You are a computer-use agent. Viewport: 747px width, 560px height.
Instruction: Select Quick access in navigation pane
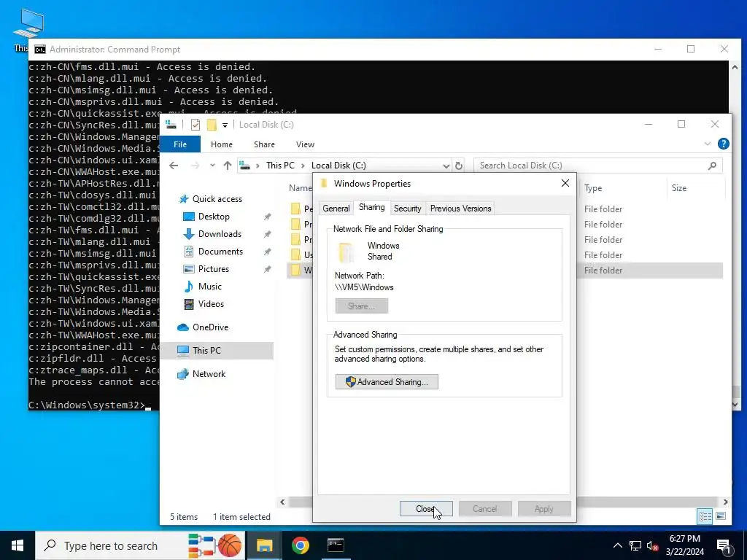217,199
